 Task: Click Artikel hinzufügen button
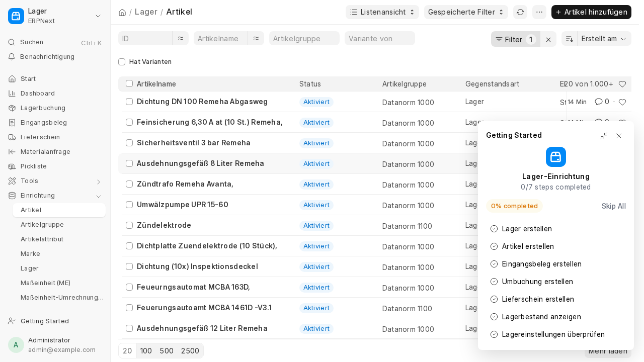[x=591, y=12]
